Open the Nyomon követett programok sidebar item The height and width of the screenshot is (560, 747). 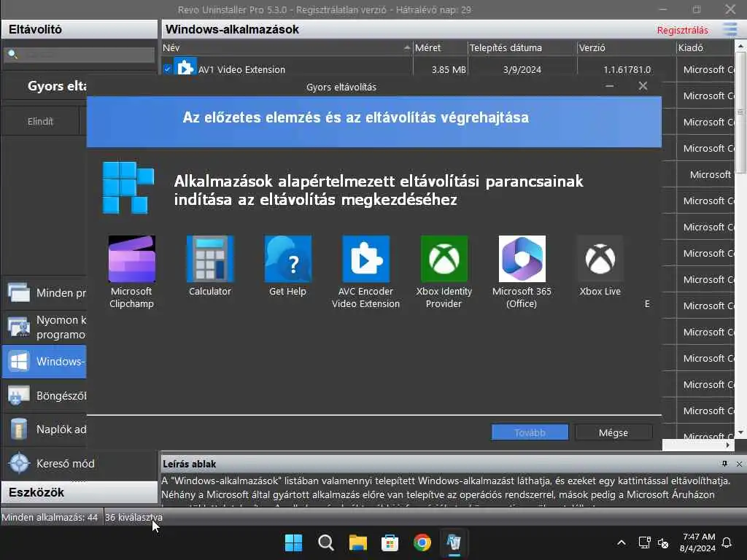[x=44, y=327]
